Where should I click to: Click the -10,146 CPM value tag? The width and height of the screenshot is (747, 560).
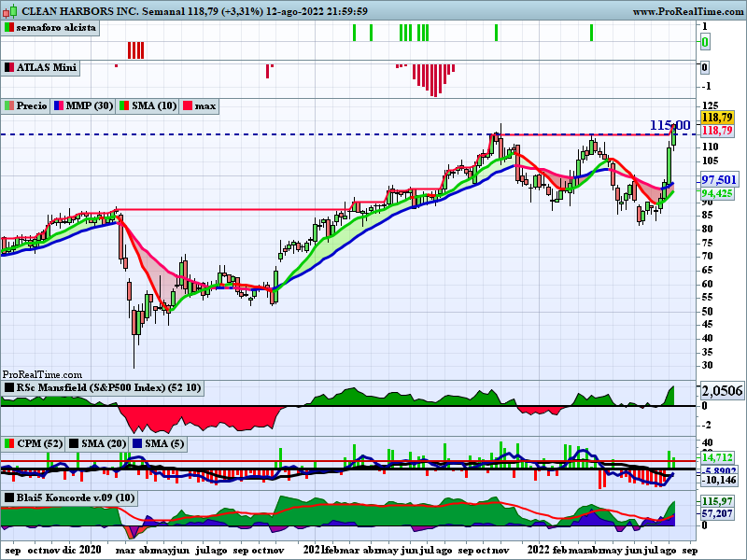click(x=719, y=480)
